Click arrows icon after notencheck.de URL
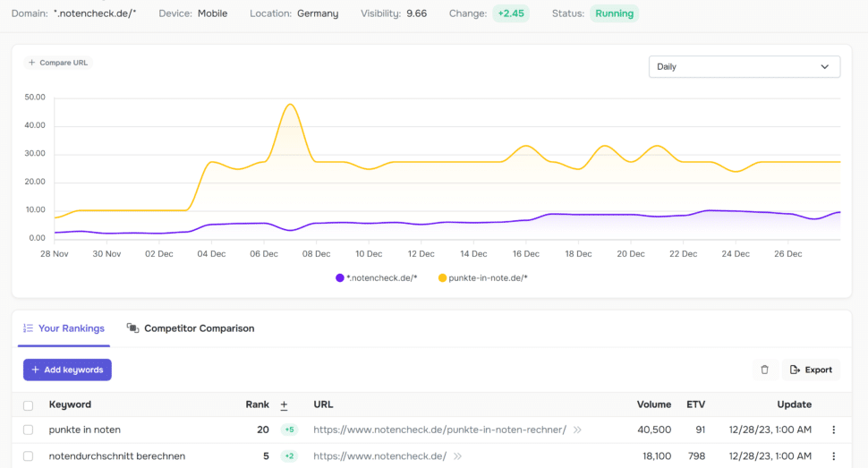The width and height of the screenshot is (868, 468). (458, 456)
